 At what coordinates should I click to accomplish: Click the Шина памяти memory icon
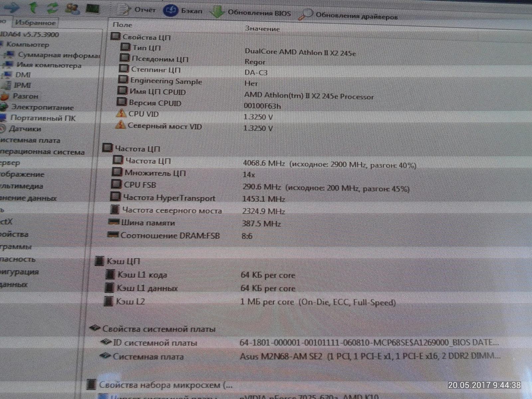click(114, 222)
